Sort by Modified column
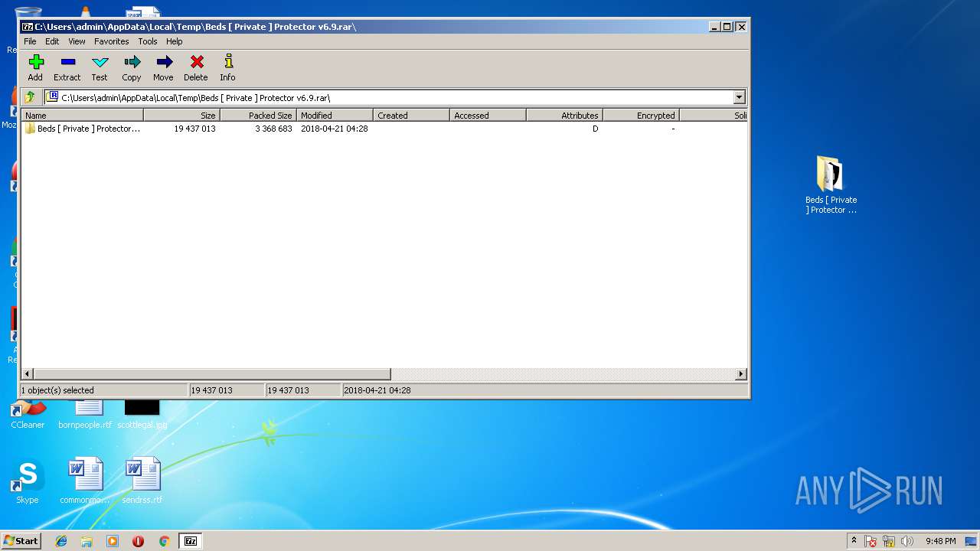The image size is (980, 551). (x=335, y=116)
